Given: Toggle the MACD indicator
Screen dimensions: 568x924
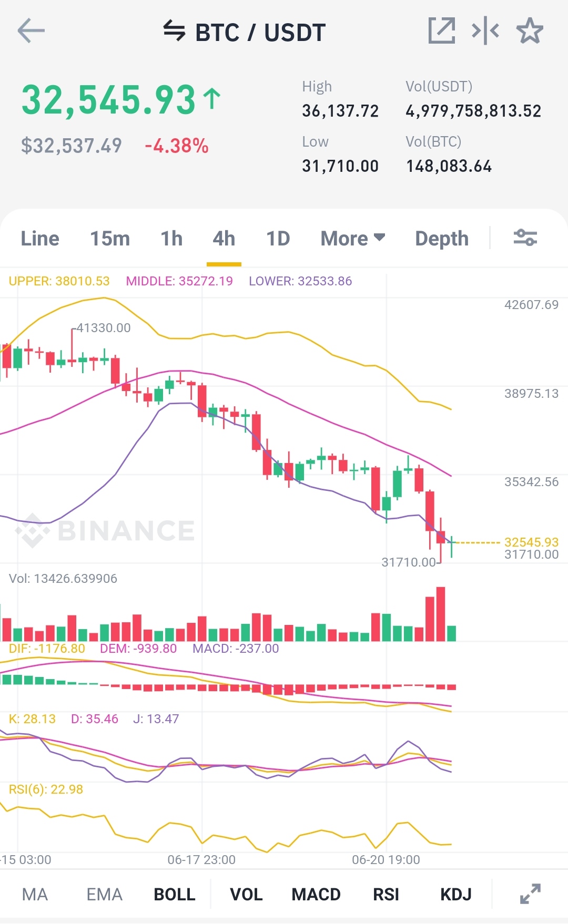Looking at the screenshot, I should click(316, 894).
